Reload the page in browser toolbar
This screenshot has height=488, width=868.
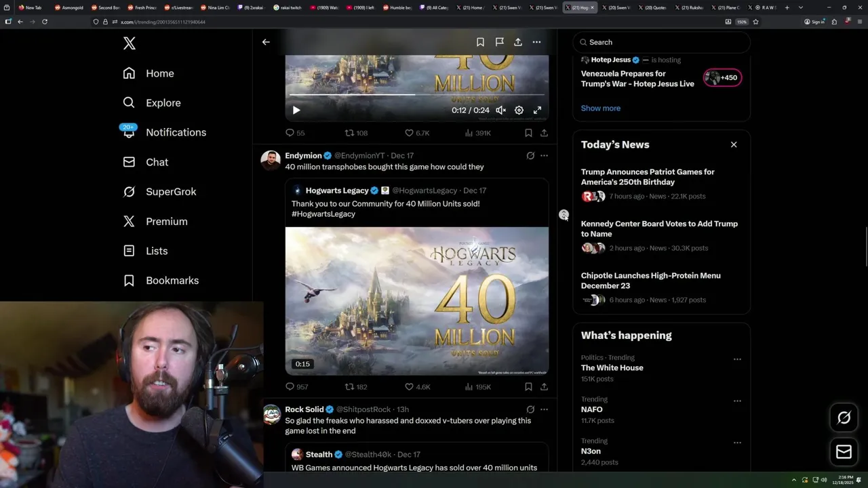pos(45,22)
